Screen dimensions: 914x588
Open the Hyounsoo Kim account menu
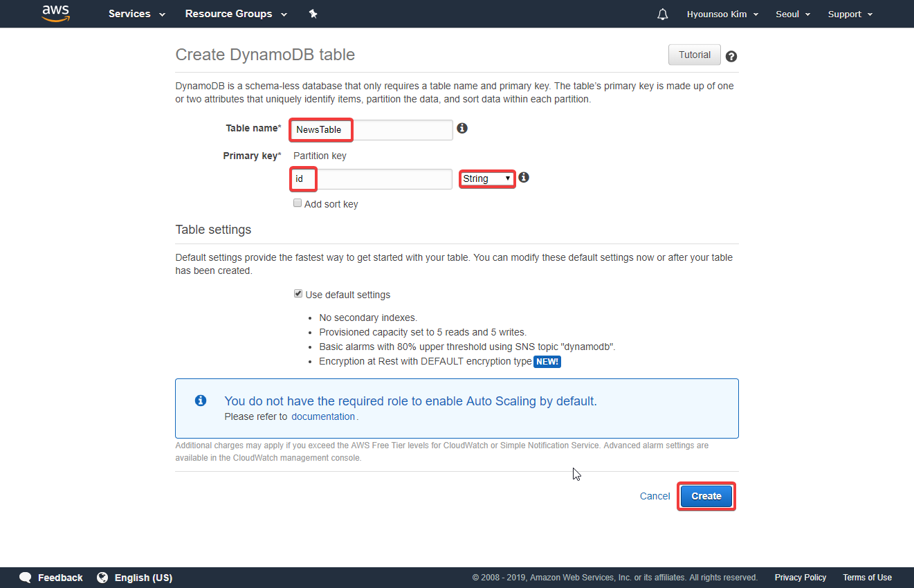click(x=722, y=14)
